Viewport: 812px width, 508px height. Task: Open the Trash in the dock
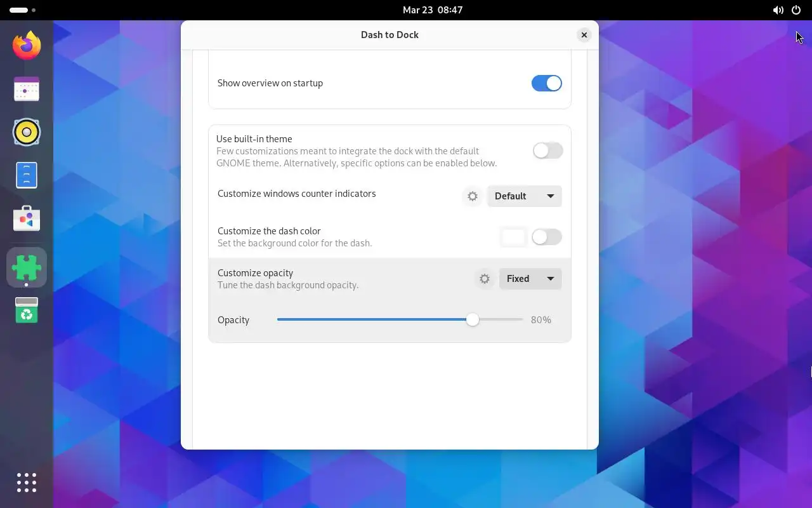27,310
